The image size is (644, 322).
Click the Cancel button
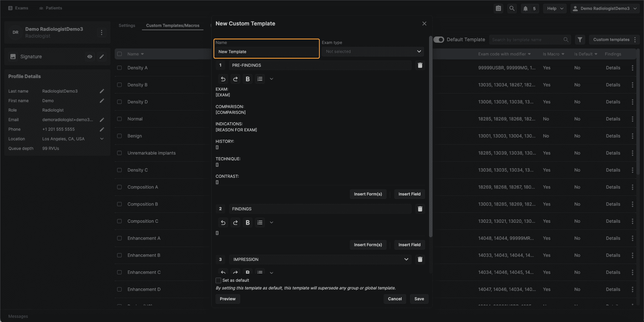tap(395, 299)
